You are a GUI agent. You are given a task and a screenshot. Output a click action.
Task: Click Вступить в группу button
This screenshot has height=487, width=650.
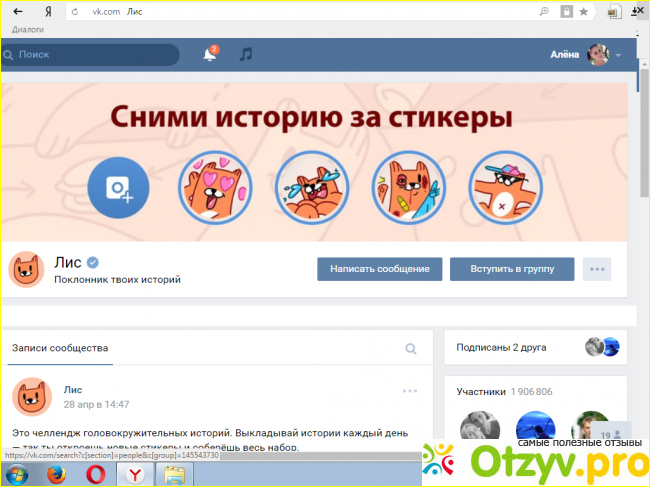[x=512, y=269]
